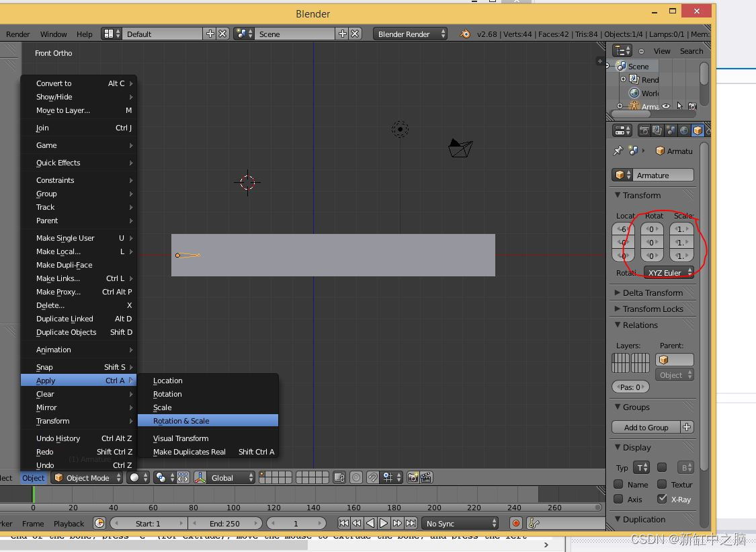Screen dimensions: 756x552
Task: Open the Window menu in top bar
Action: pos(54,34)
